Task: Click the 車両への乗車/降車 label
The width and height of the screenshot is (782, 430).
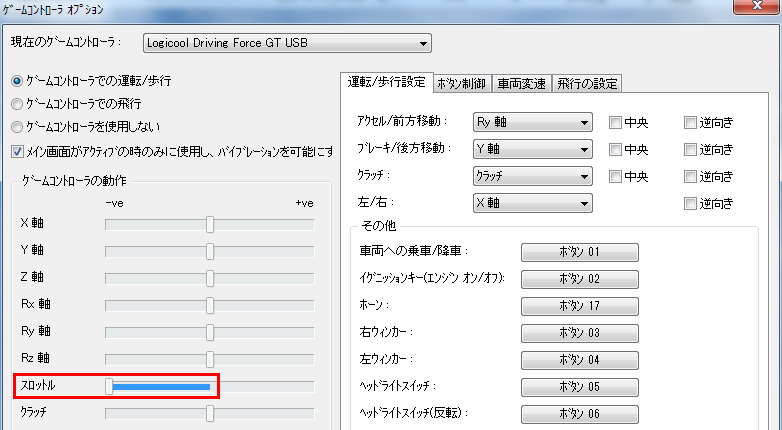Action: pos(413,251)
